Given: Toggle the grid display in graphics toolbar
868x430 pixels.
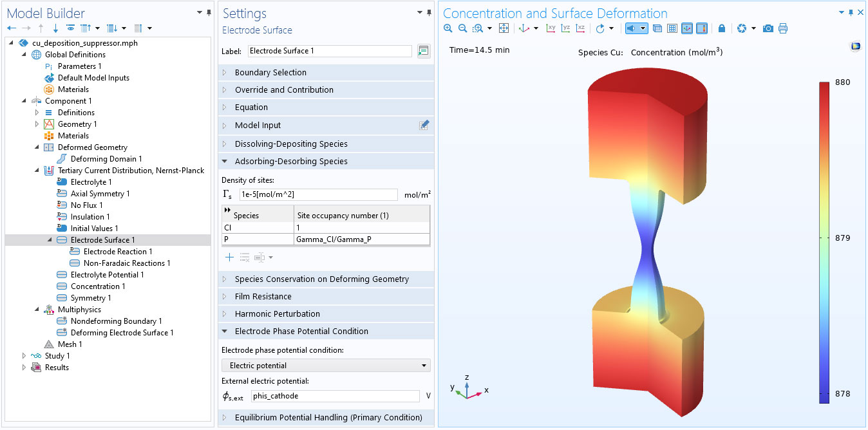Looking at the screenshot, I should (x=672, y=28).
